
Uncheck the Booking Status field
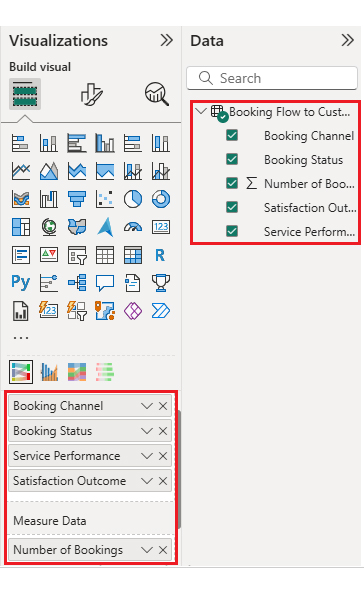point(232,159)
